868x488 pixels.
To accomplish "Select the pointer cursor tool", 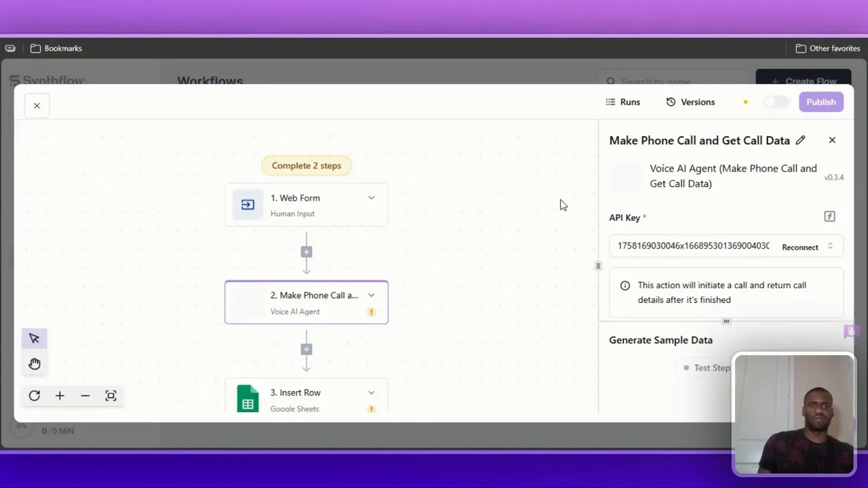I will pos(35,339).
